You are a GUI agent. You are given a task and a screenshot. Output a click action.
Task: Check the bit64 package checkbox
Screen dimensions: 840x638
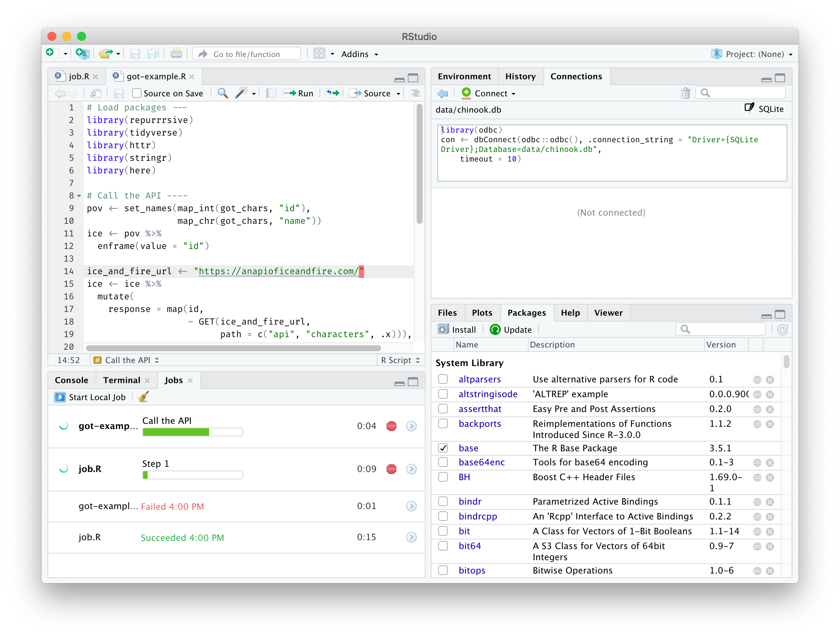tap(443, 546)
